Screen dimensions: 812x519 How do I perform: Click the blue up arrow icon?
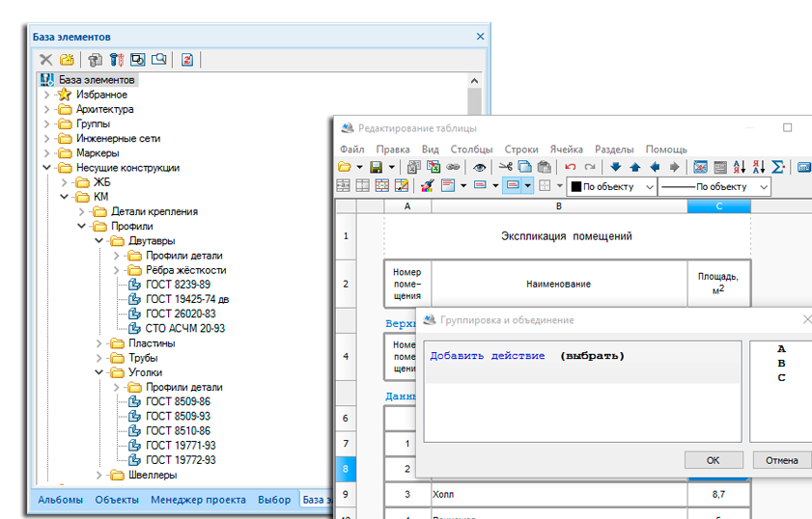click(635, 167)
